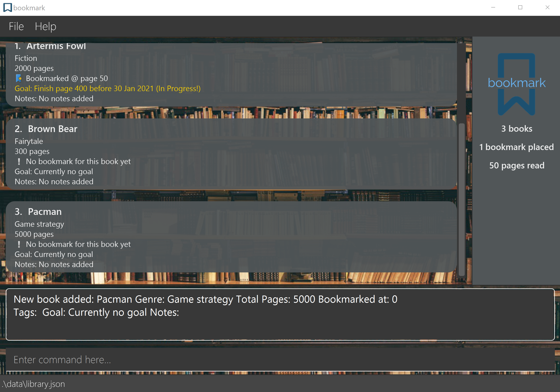Click Pacman's 'Notes: No notes added'

point(54,264)
